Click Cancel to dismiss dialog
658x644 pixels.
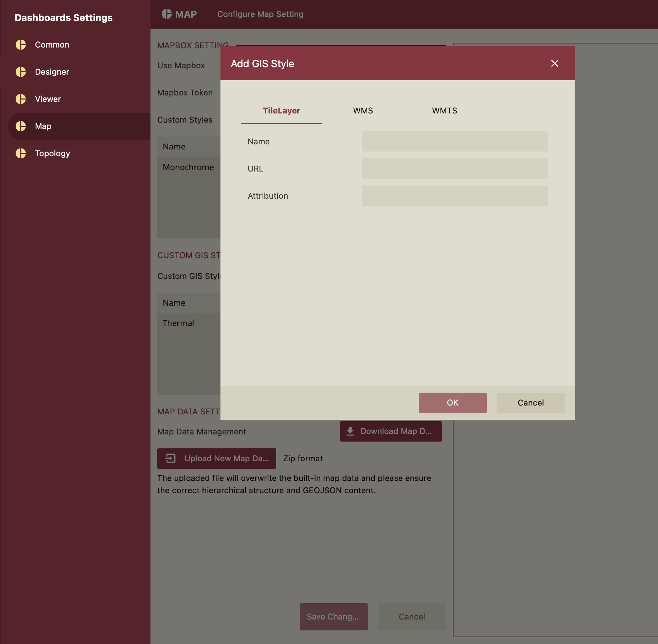point(531,403)
